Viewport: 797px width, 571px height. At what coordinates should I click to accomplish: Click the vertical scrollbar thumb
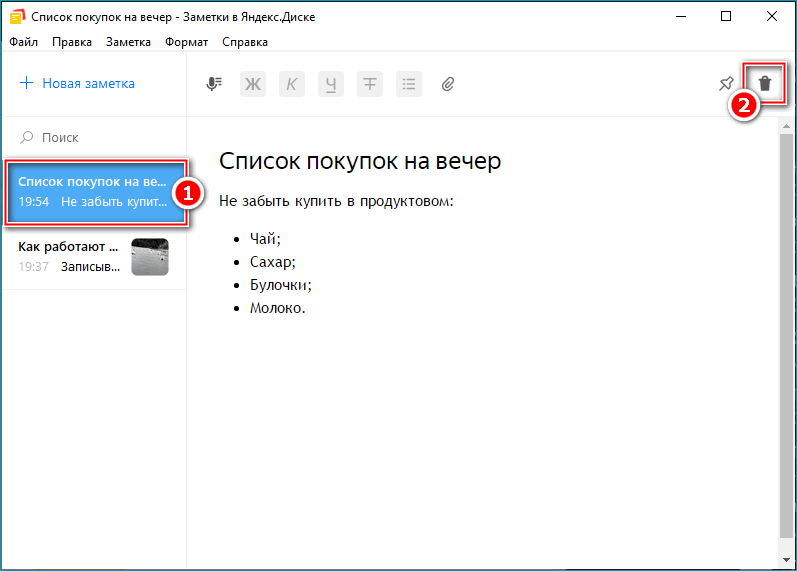pyautogui.click(x=786, y=337)
